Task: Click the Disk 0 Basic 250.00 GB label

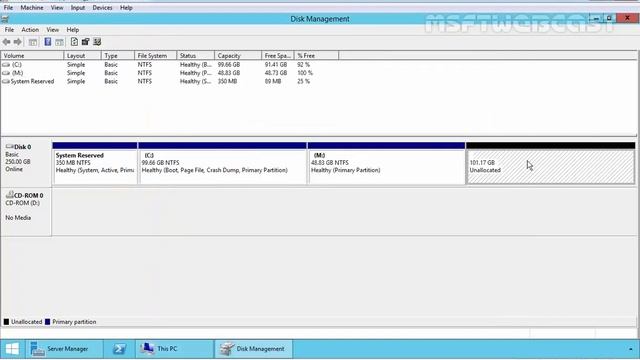Action: point(26,162)
